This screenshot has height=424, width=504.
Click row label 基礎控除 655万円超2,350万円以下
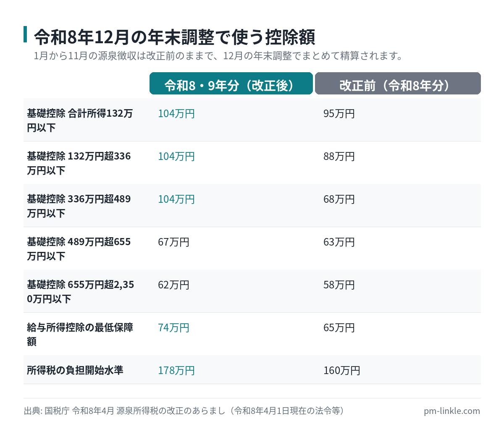click(81, 292)
